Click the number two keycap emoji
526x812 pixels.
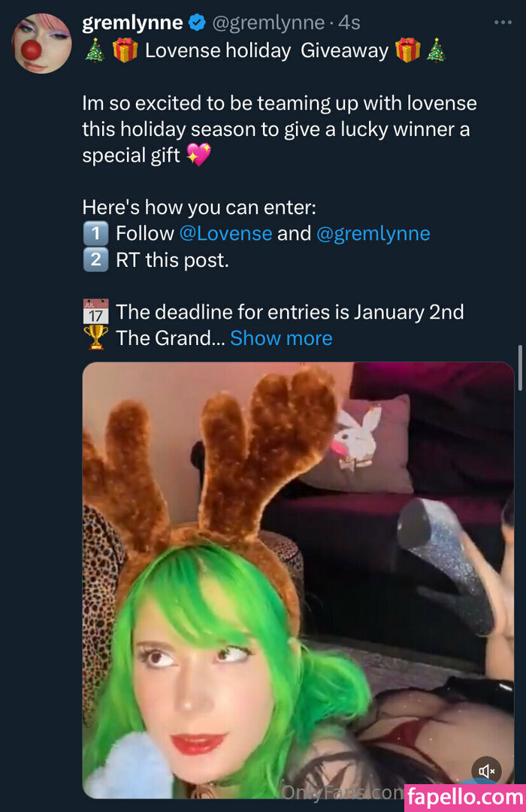click(95, 260)
